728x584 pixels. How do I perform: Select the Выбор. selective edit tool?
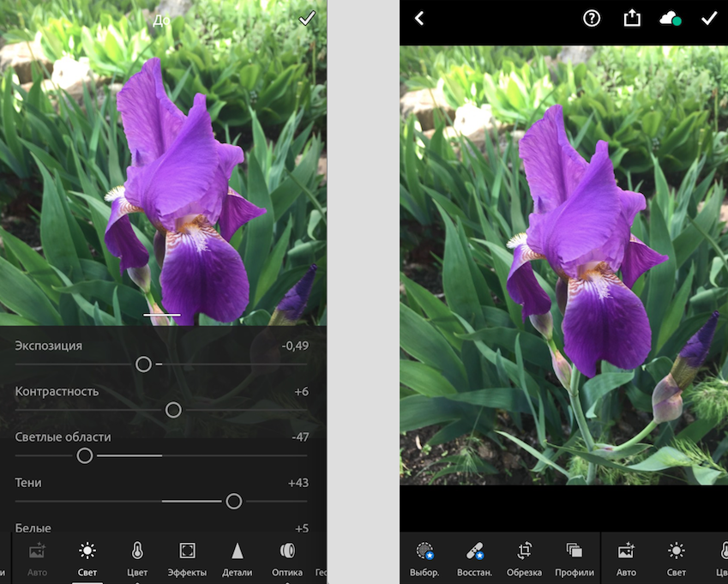coord(426,553)
